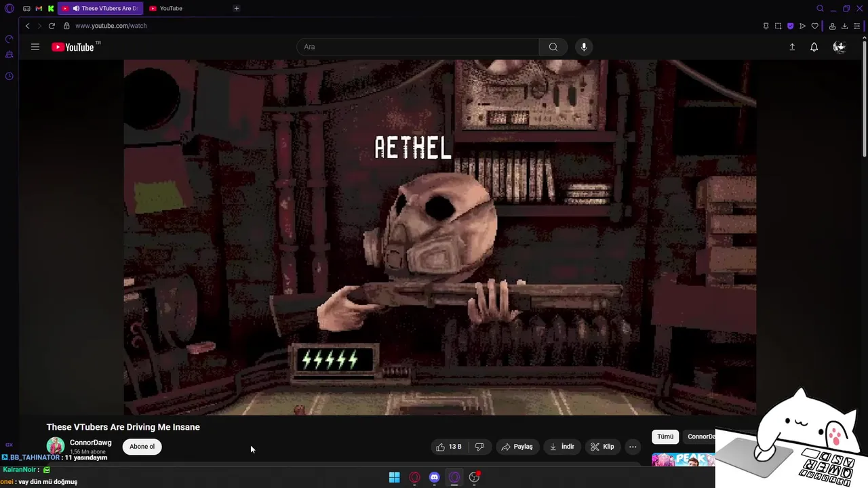Start voice search with the microphone
The image size is (868, 488).
pos(584,47)
